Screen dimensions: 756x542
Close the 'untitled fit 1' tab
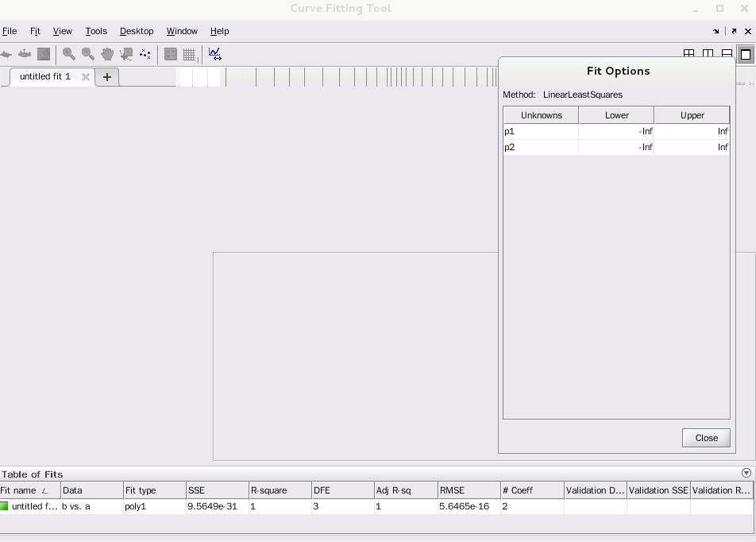pos(85,77)
